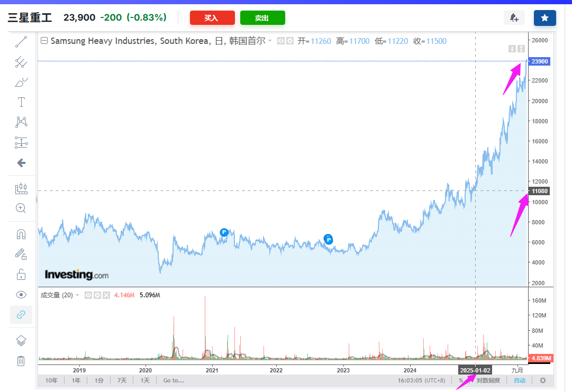
Task: Toggle the 对数刻度 log scale
Action: 488,380
